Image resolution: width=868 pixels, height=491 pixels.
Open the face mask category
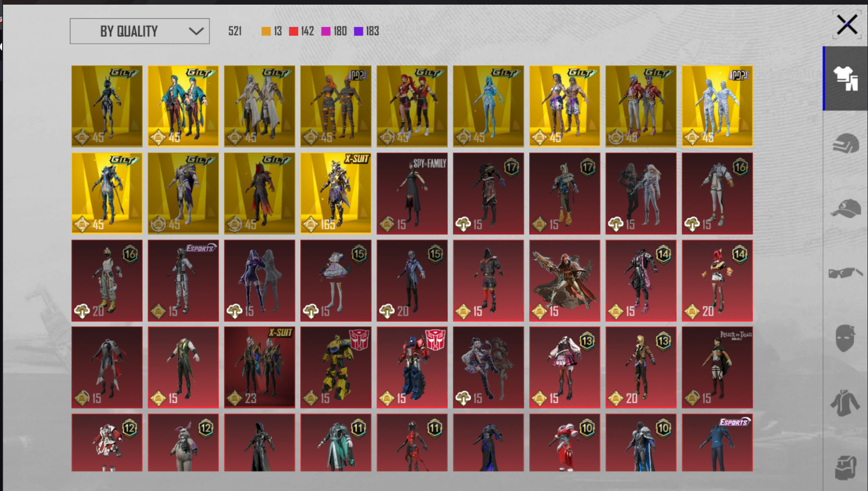(x=845, y=338)
